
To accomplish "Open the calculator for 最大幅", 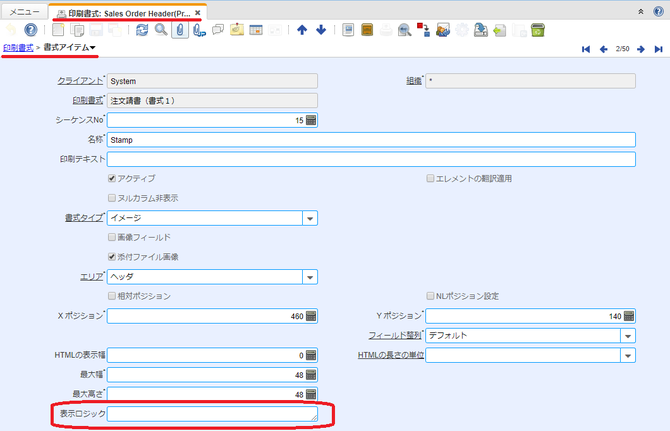I will tap(311, 375).
